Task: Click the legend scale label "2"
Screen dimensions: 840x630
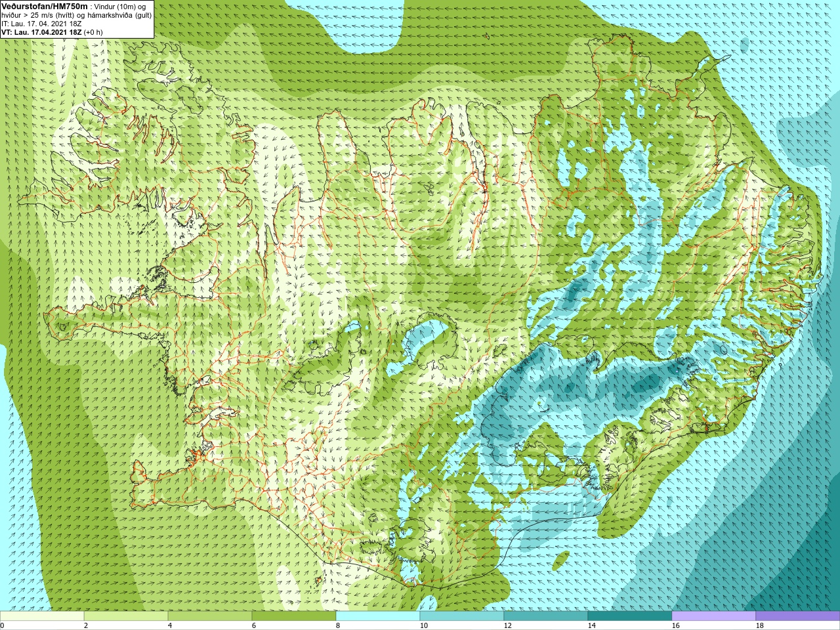Action: (x=86, y=626)
